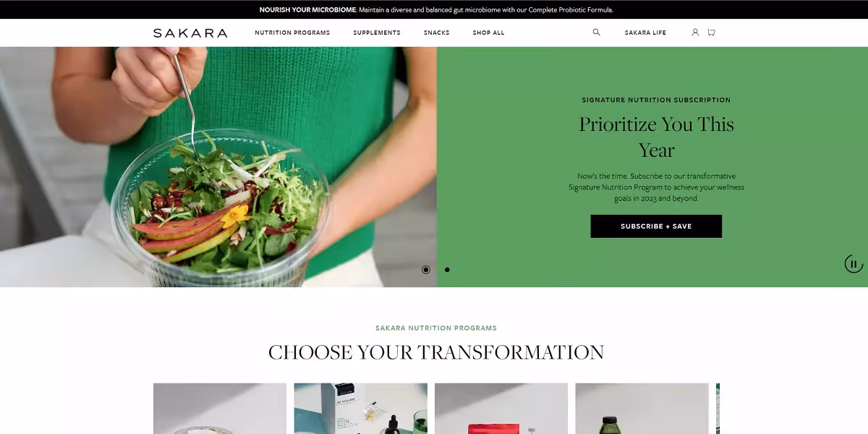Open the program thumbnail with green bottle
Viewport: 868px width, 434px height.
tap(642, 409)
